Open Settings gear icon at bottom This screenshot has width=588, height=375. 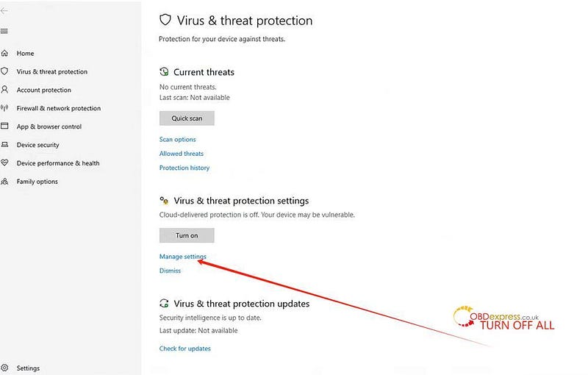(x=4, y=368)
